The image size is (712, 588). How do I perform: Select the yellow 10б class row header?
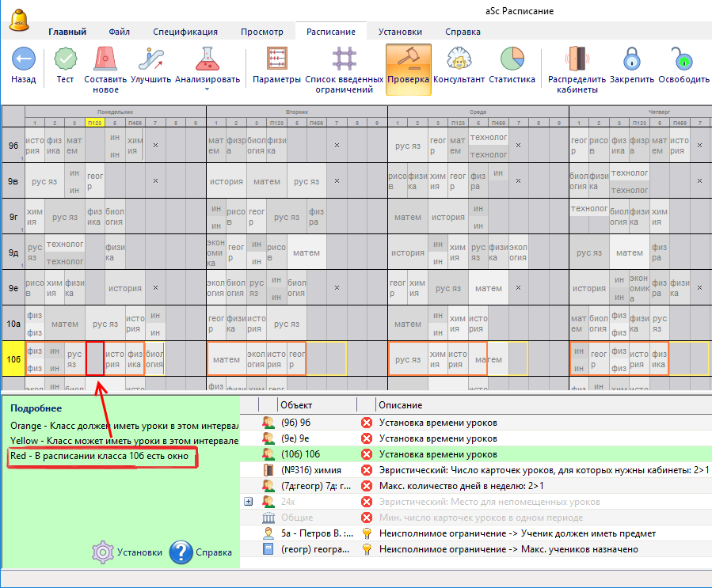13,358
